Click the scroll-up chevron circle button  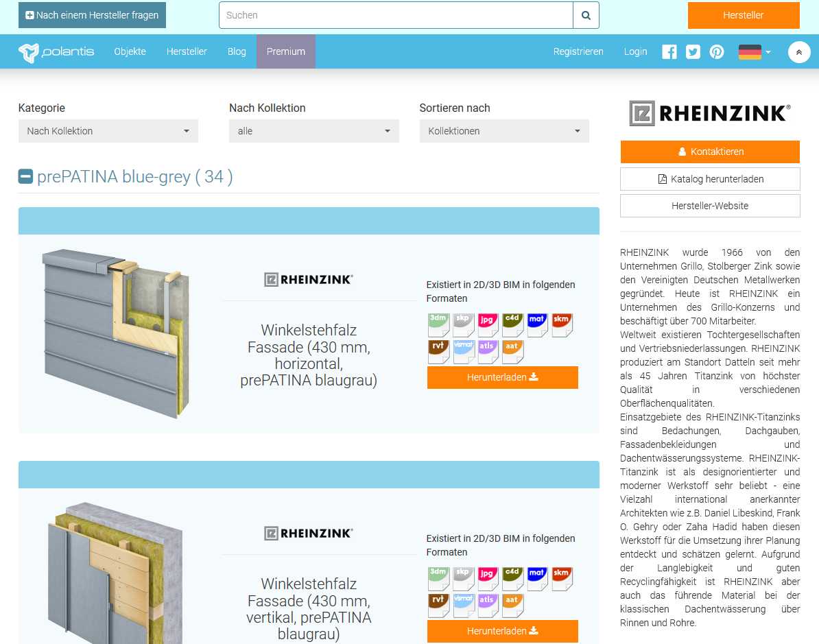799,52
